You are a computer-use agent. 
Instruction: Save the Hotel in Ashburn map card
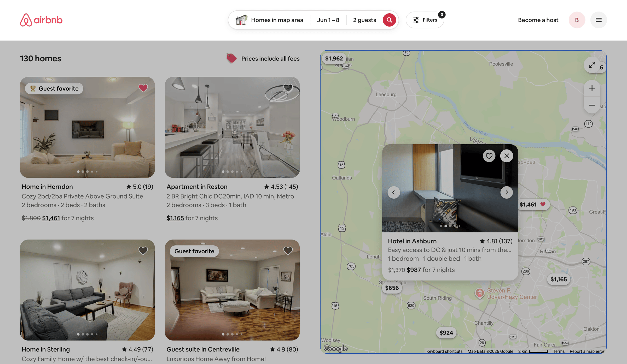[489, 156]
